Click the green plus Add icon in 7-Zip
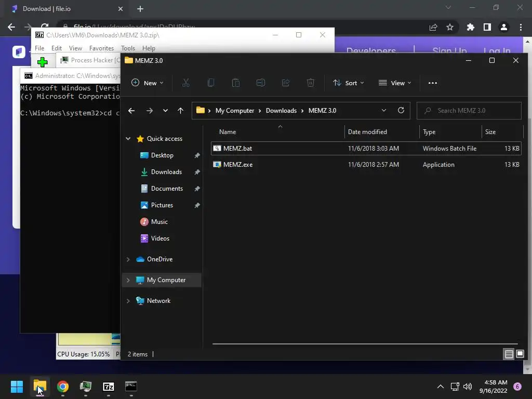Image resolution: width=532 pixels, height=399 pixels. click(43, 62)
